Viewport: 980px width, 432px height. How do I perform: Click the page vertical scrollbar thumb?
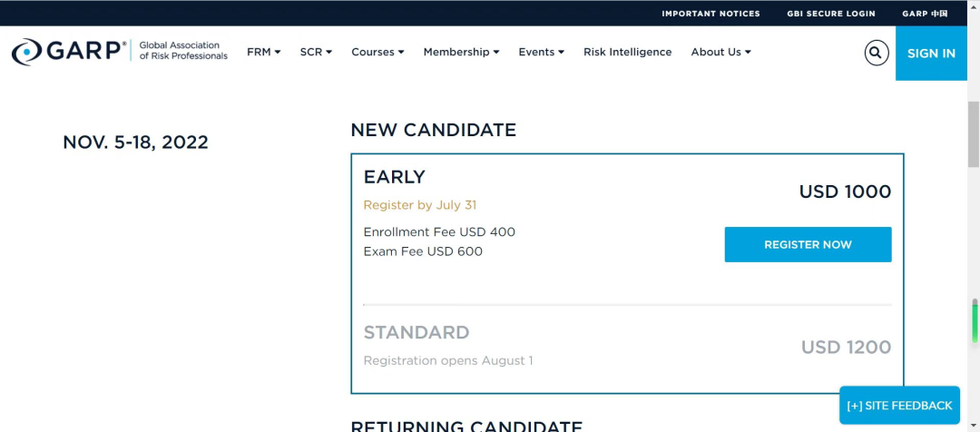tap(974, 136)
